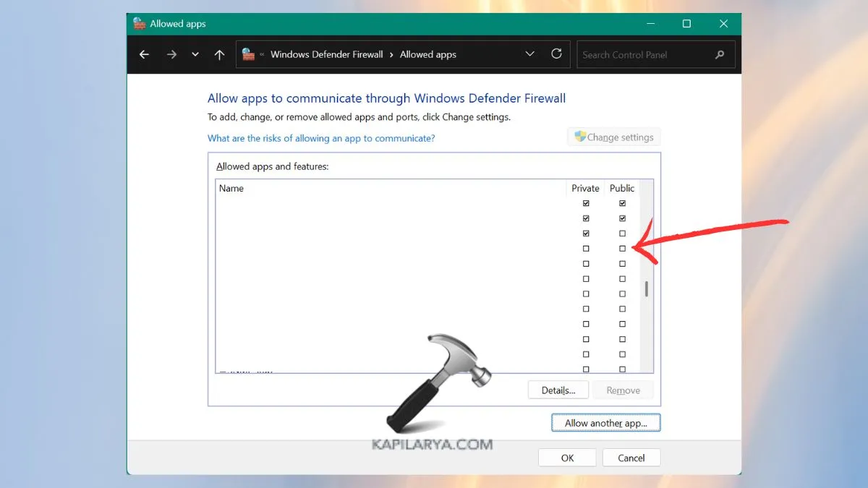
Task: Open the risks of allowing an app link
Action: coord(321,138)
